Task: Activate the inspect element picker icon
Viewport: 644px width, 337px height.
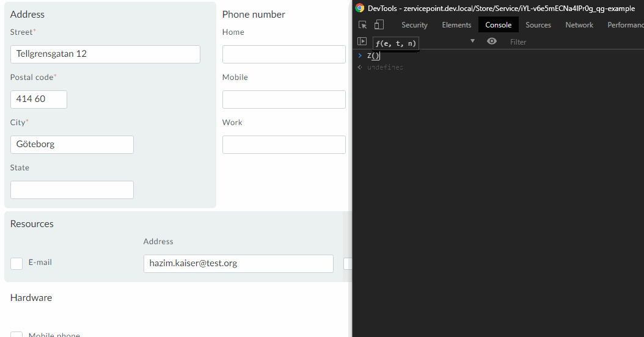Action: click(362, 25)
